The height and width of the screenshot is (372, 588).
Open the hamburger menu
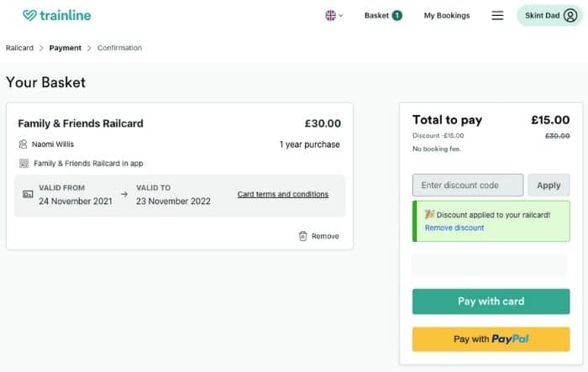(x=497, y=15)
